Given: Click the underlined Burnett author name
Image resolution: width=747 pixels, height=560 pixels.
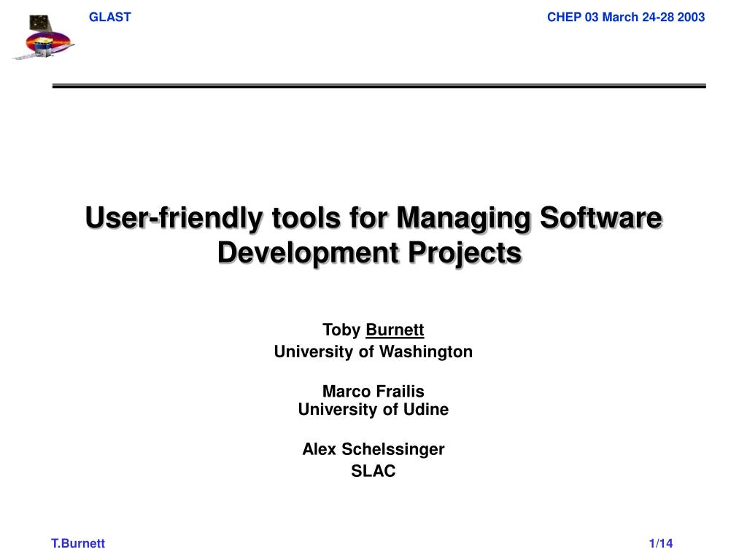Looking at the screenshot, I should point(395,330).
